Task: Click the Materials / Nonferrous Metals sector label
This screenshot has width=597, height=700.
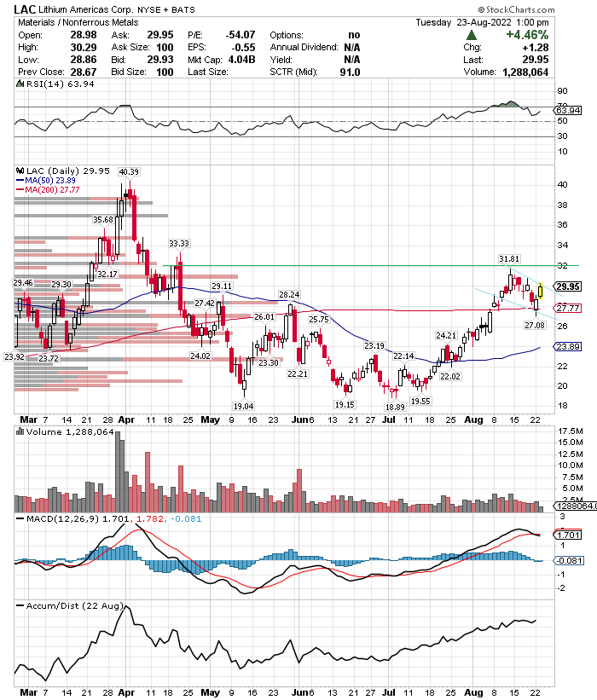Action: click(78, 22)
